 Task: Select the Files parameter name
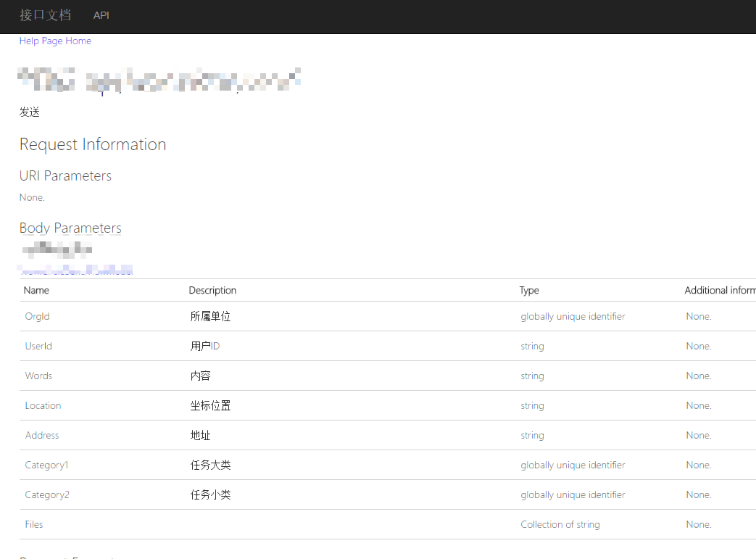coord(34,525)
